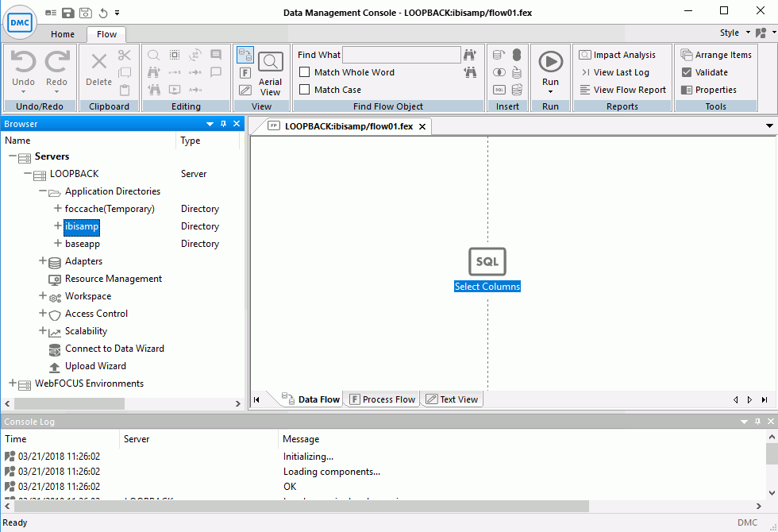Click the Redo arrow icon
Image resolution: width=778 pixels, height=532 pixels.
[x=56, y=62]
